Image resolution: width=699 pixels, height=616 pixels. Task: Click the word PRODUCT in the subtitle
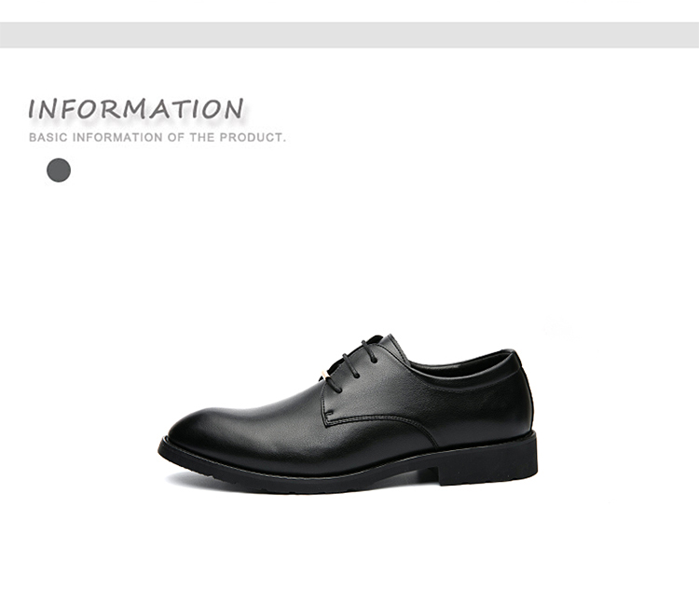[251, 137]
